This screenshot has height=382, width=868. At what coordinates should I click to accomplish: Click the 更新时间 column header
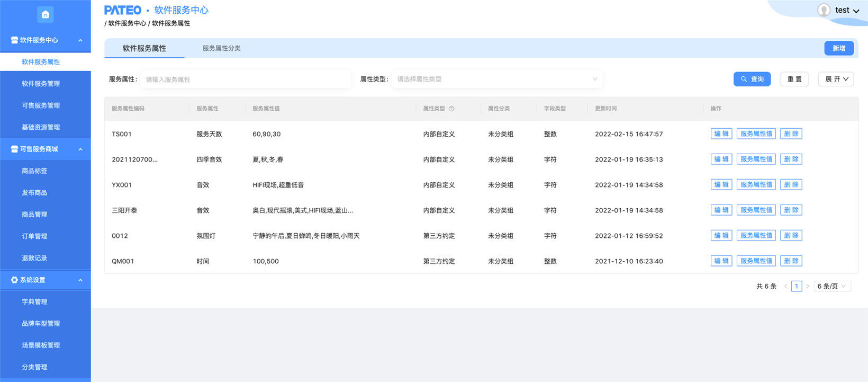(605, 109)
